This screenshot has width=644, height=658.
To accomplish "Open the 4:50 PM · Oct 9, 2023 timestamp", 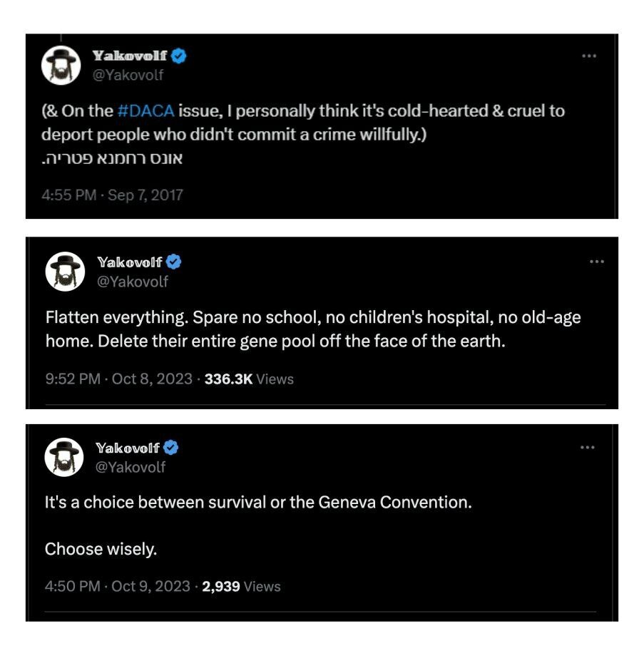I will (118, 587).
